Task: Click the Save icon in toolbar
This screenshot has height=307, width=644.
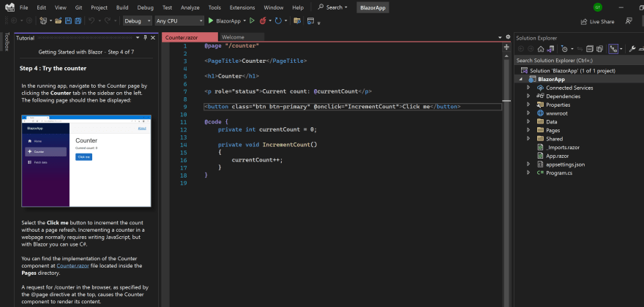Action: tap(68, 20)
